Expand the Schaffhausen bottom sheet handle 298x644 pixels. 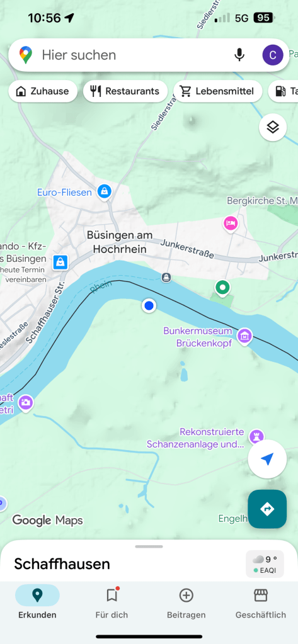click(149, 546)
